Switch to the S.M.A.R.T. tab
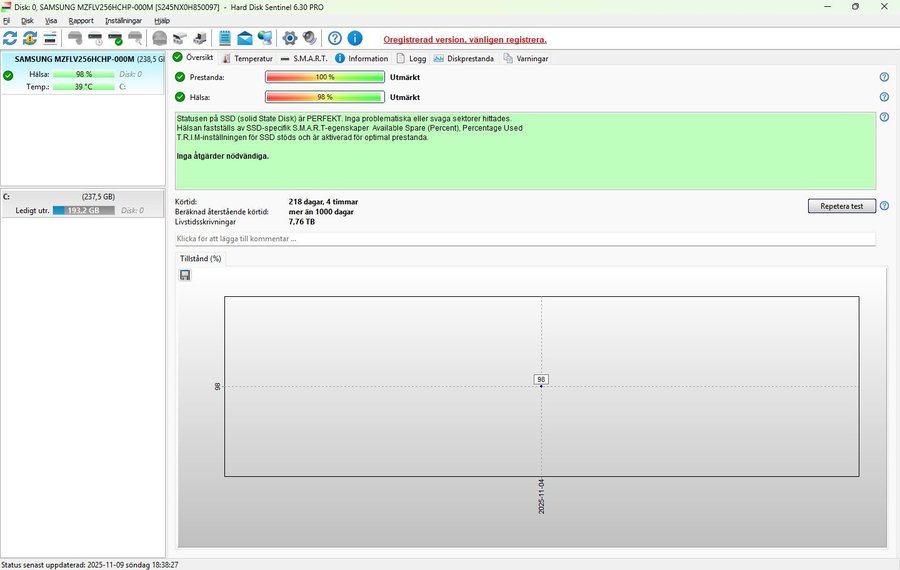 pos(304,58)
